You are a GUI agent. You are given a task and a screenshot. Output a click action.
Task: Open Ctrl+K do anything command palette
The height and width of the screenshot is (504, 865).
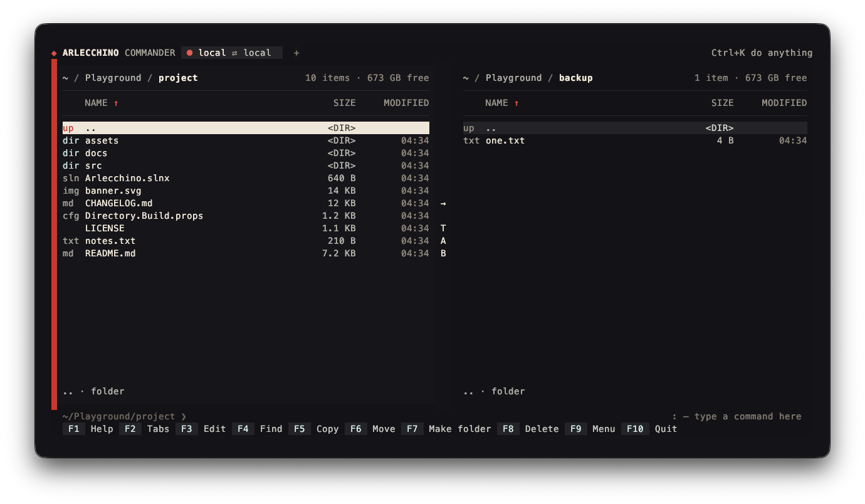click(762, 53)
